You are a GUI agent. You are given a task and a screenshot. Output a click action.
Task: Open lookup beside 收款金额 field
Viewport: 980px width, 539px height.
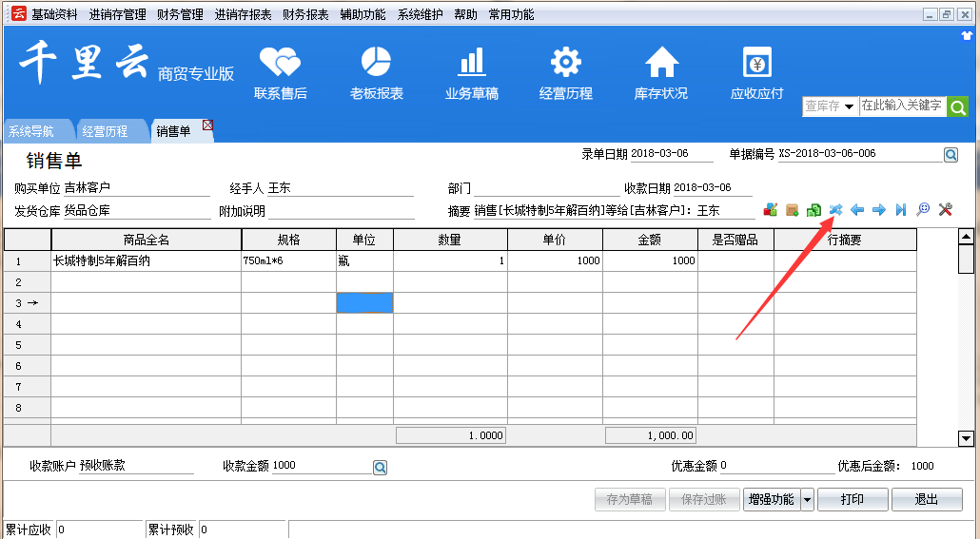coord(380,467)
